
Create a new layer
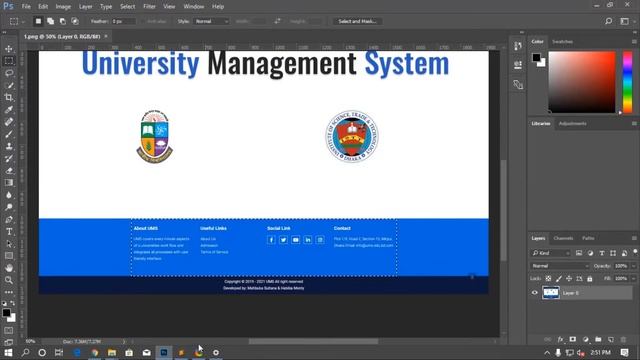(x=611, y=339)
